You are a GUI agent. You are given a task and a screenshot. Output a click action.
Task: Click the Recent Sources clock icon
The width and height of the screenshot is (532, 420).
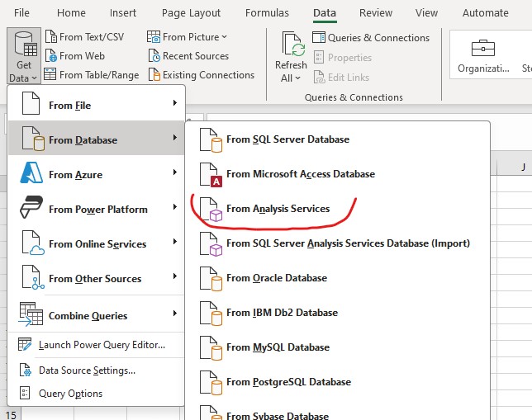click(154, 55)
